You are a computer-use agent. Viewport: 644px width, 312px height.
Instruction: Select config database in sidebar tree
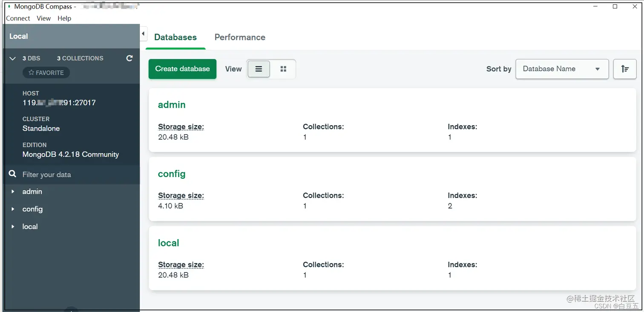pos(32,209)
